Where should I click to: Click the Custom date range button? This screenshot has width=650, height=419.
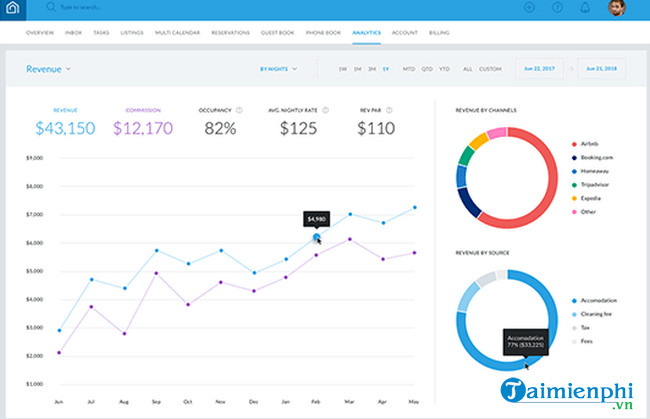490,69
